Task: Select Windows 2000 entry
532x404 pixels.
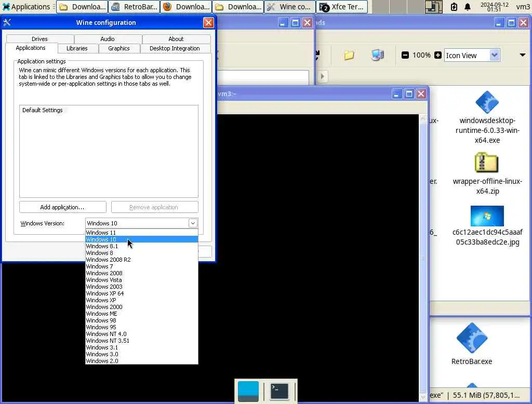Action: (x=141, y=307)
